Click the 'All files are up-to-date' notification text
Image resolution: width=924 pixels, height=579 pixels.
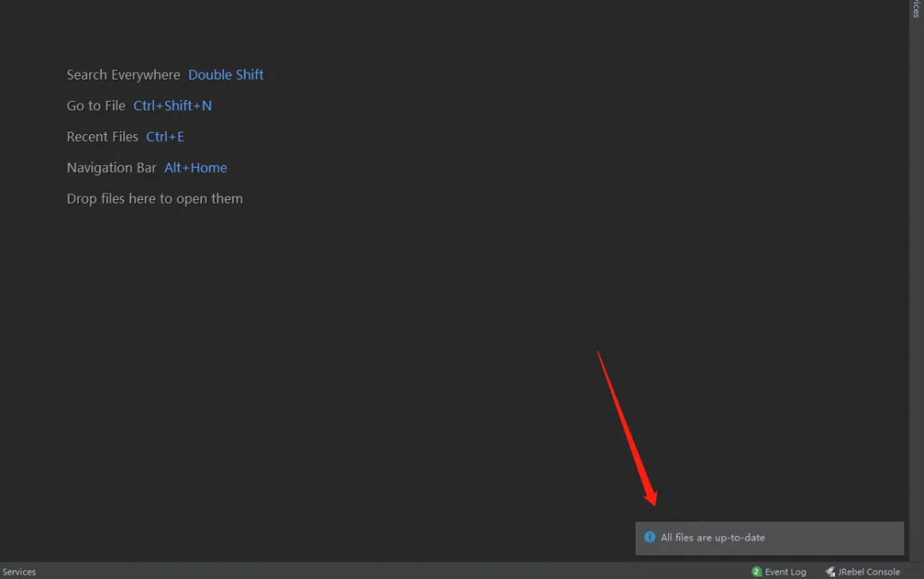[713, 537]
